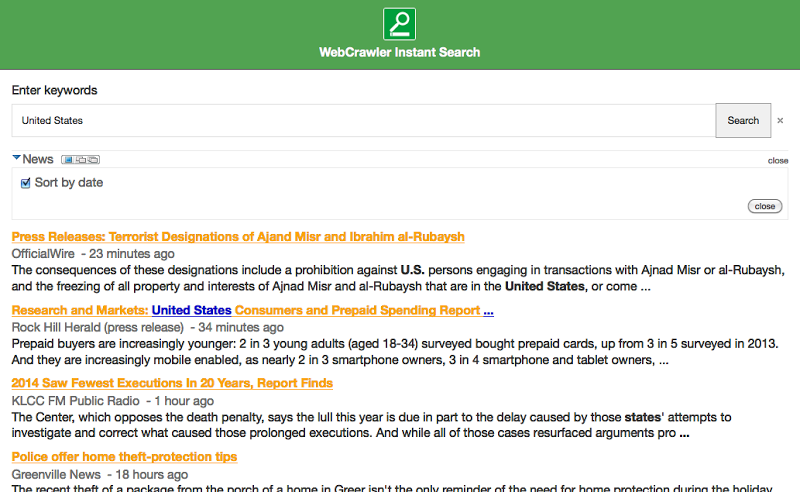This screenshot has width=800, height=492.
Task: Click the Search button
Action: [743, 120]
